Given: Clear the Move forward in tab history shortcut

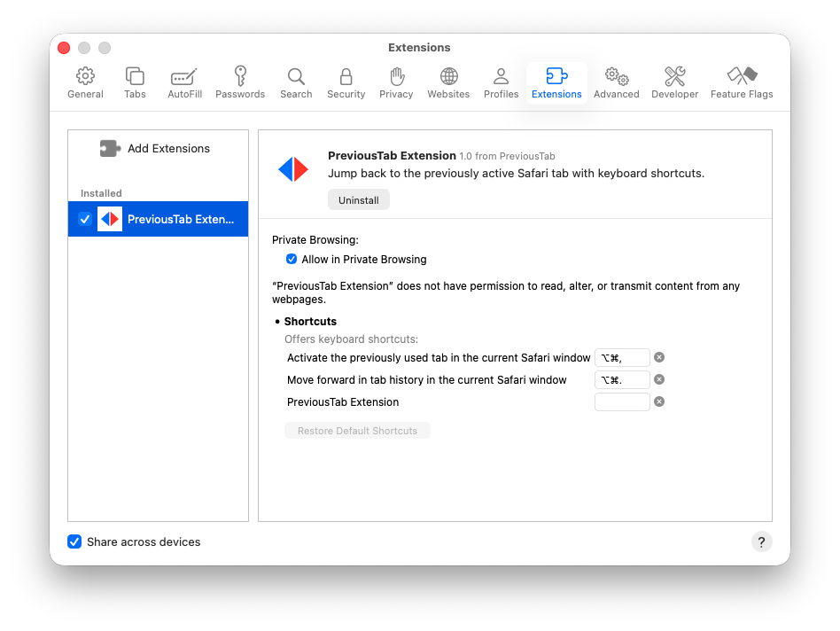Looking at the screenshot, I should pyautogui.click(x=658, y=379).
